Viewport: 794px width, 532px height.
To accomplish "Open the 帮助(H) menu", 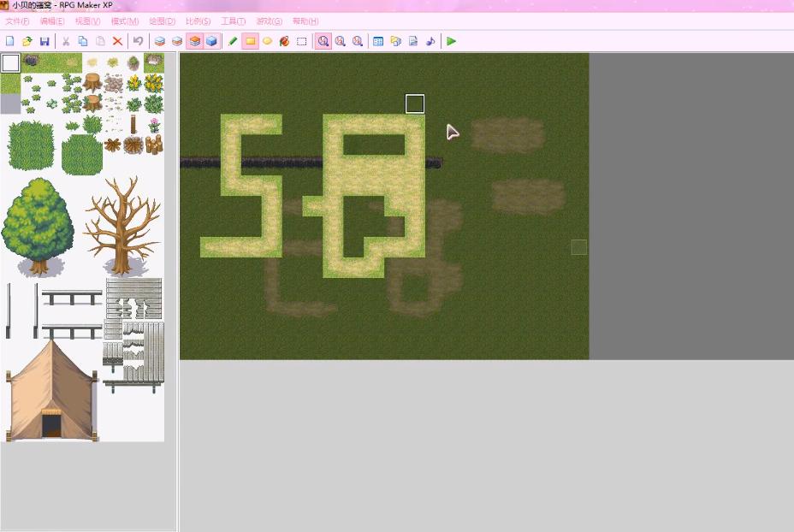I will (x=305, y=21).
